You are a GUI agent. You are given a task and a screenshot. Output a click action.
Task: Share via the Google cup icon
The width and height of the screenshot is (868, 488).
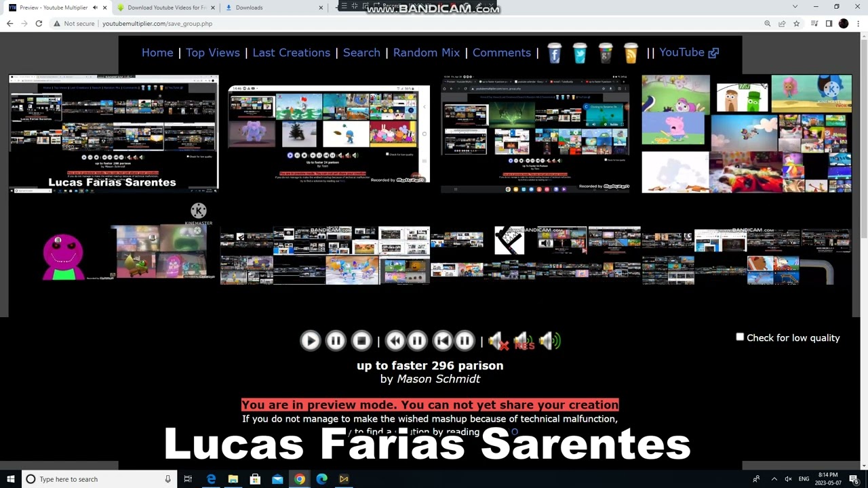[x=606, y=53]
